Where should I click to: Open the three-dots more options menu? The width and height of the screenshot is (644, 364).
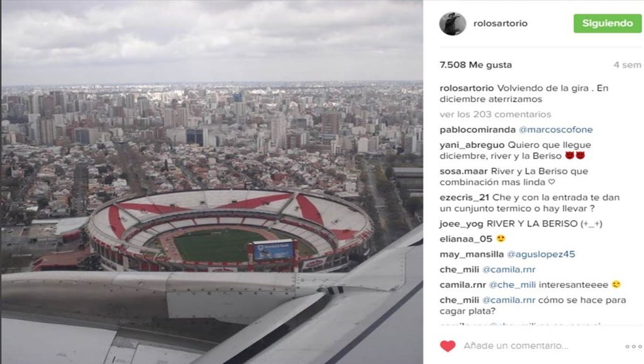pos(633,346)
